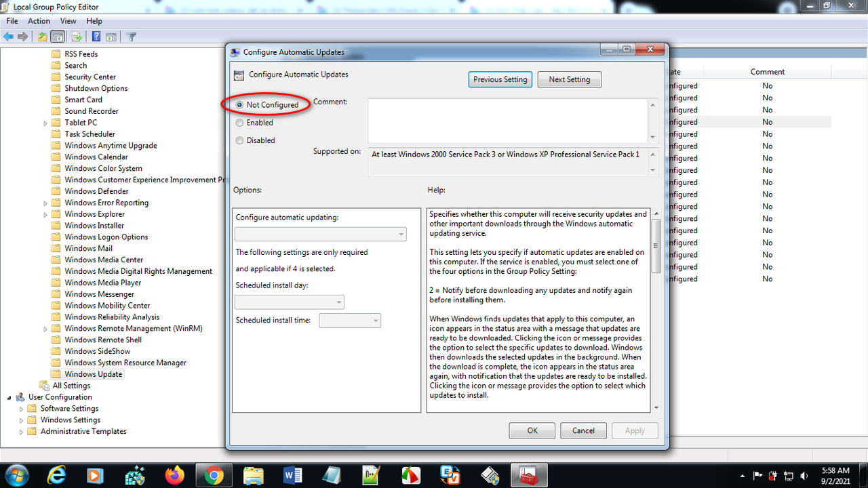Click the Back arrow in the toolbar

tap(9, 37)
